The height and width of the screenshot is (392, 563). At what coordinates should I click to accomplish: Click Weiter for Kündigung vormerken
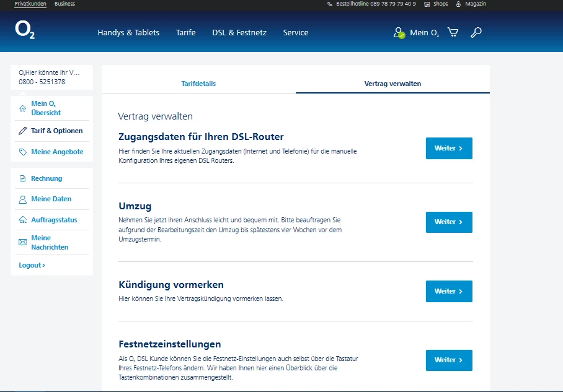click(449, 291)
